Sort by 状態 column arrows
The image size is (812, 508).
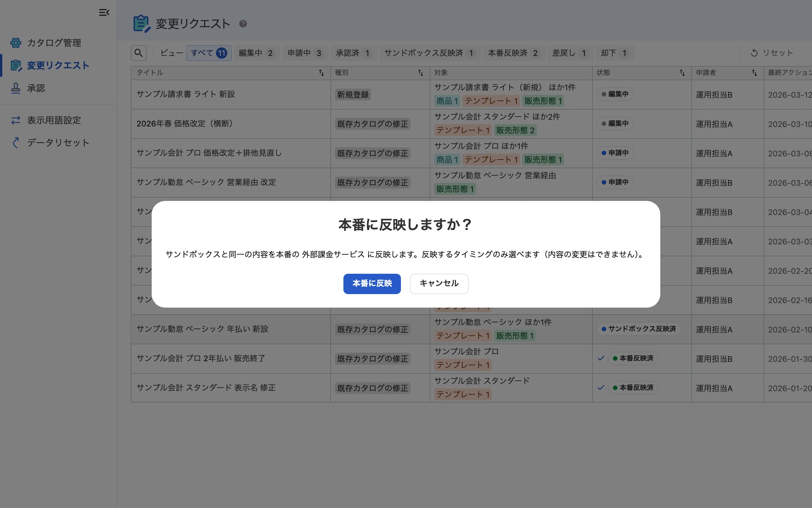pyautogui.click(x=682, y=73)
